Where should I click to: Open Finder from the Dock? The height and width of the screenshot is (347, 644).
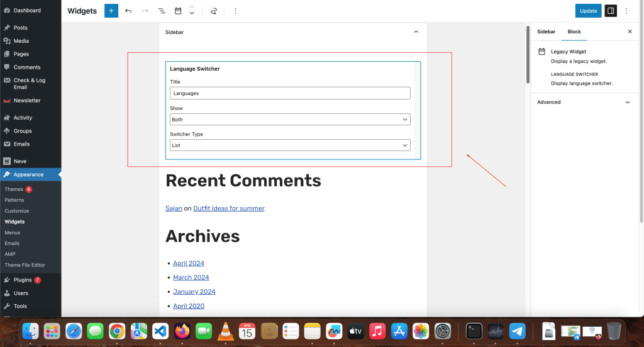30,331
